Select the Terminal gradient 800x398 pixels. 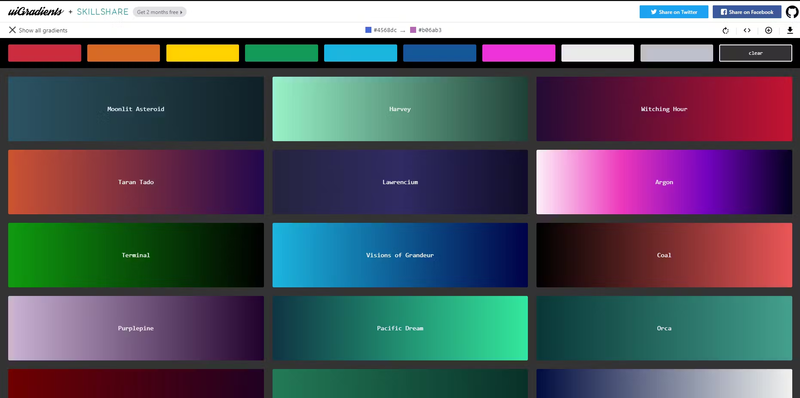click(x=136, y=255)
